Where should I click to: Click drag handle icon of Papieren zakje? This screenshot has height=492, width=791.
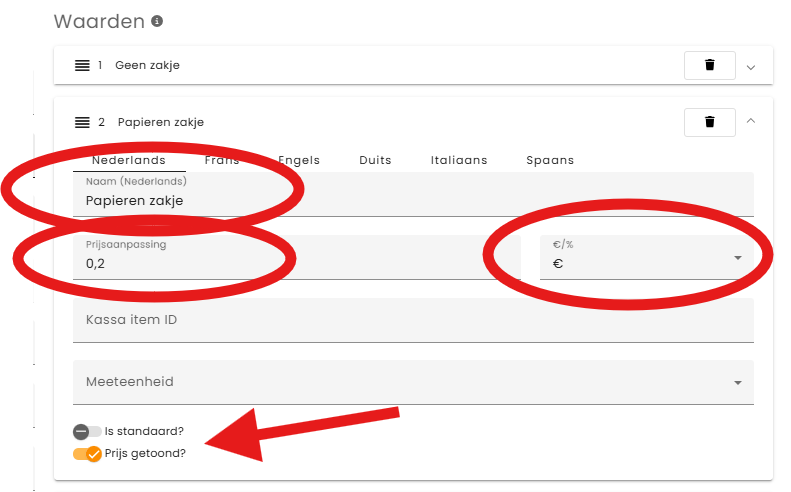[83, 122]
